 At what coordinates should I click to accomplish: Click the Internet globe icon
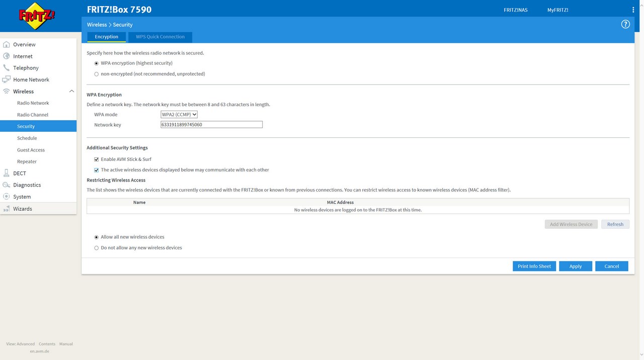point(7,56)
